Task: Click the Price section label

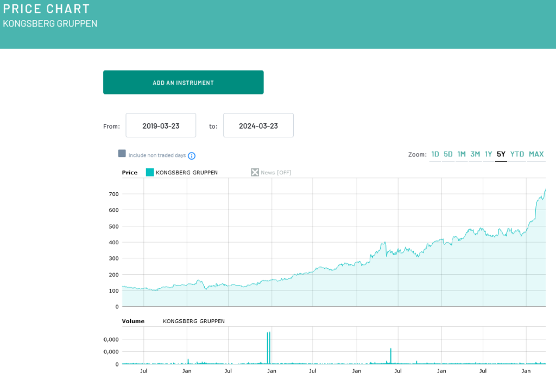Action: click(x=129, y=173)
